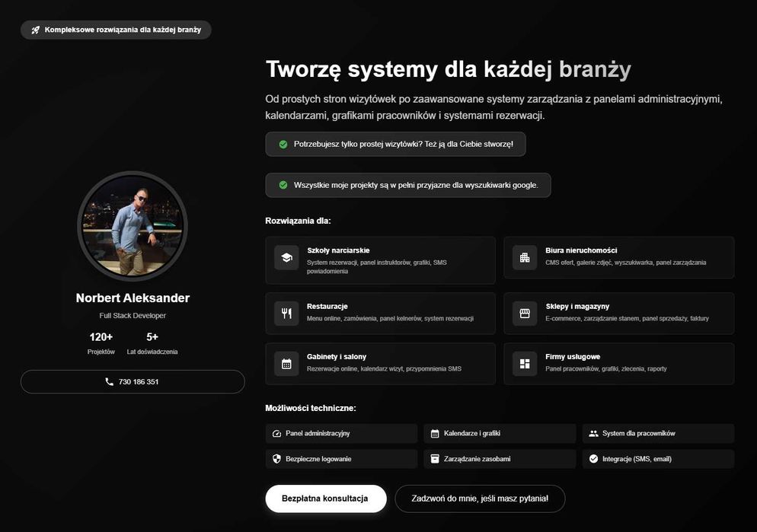Screen dimensions: 757x532
Task: Click the 'Integracje (SMS, email)' feature label
Action: [x=637, y=459]
